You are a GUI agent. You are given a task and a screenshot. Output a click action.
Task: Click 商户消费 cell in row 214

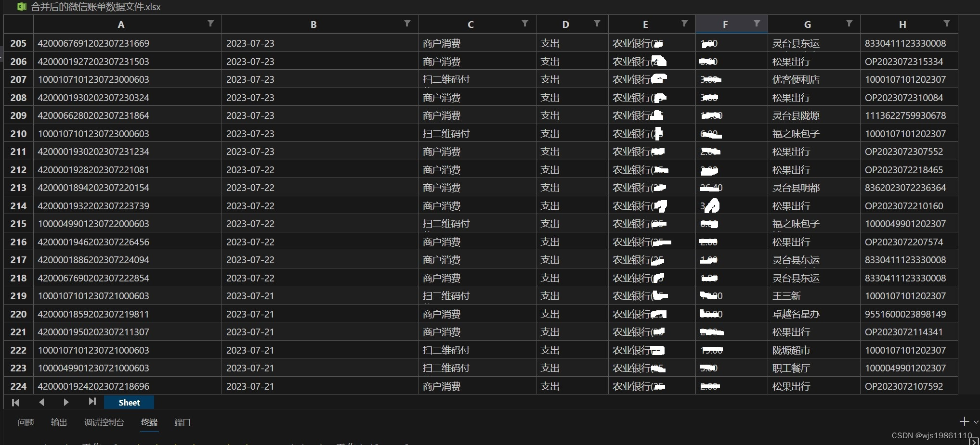pyautogui.click(x=477, y=206)
